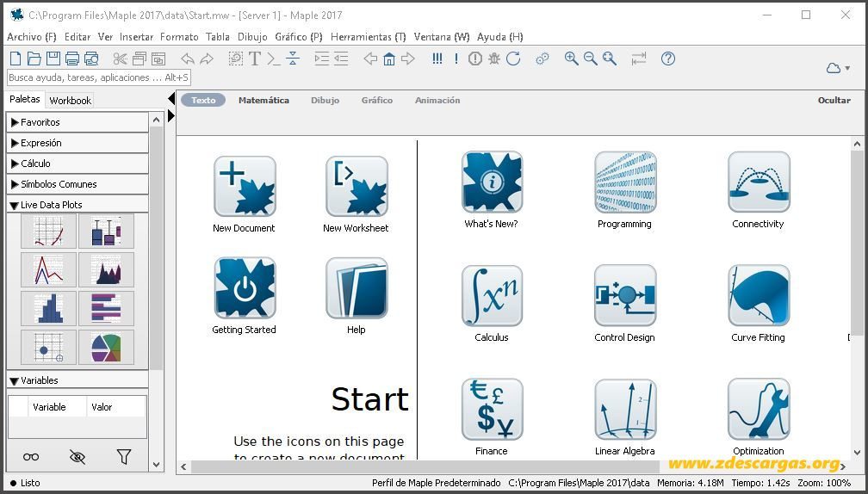Switch to the Workbook tab
Screen dimensions: 868x494
pos(71,100)
